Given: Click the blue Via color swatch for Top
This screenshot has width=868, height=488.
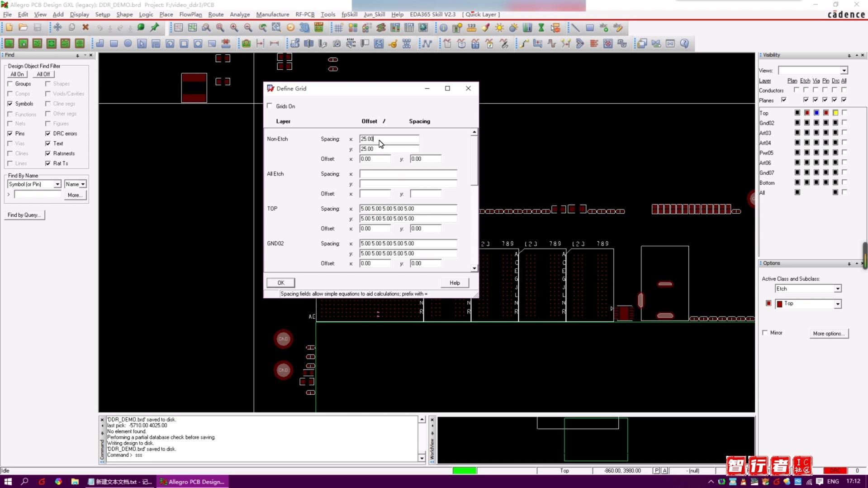Looking at the screenshot, I should [x=816, y=113].
